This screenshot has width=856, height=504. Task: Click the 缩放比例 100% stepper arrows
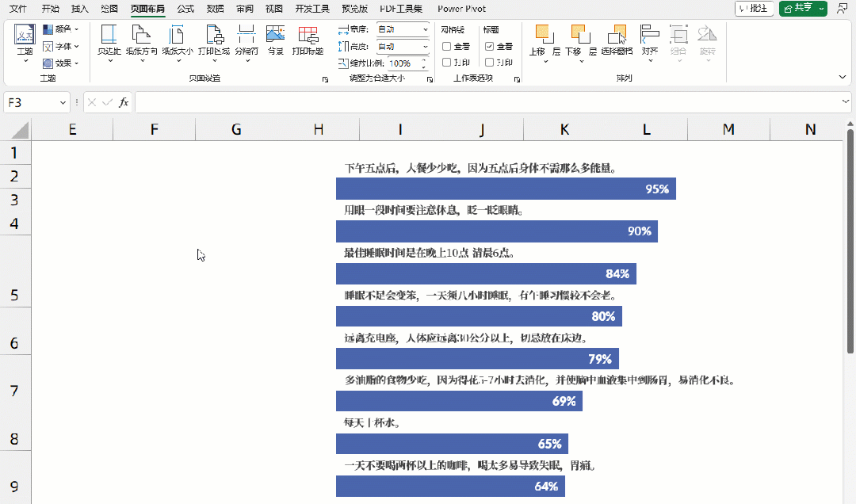pos(423,63)
